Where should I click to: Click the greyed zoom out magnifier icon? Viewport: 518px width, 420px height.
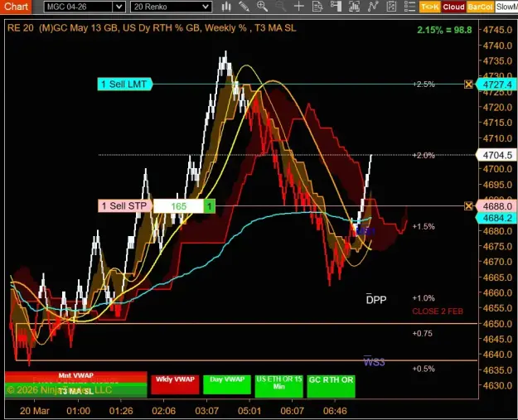280,7
